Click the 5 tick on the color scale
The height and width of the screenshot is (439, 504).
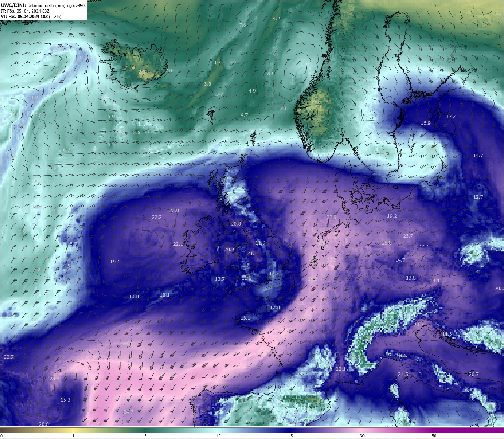pos(145,436)
